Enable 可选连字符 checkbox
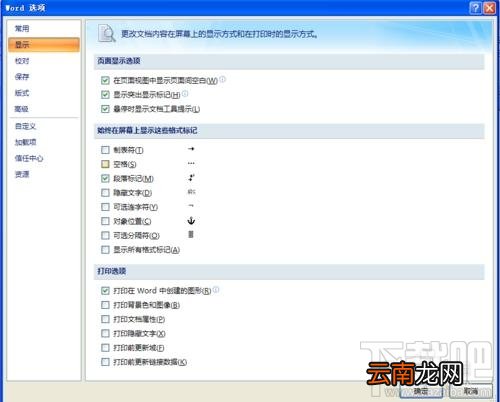 coord(105,207)
